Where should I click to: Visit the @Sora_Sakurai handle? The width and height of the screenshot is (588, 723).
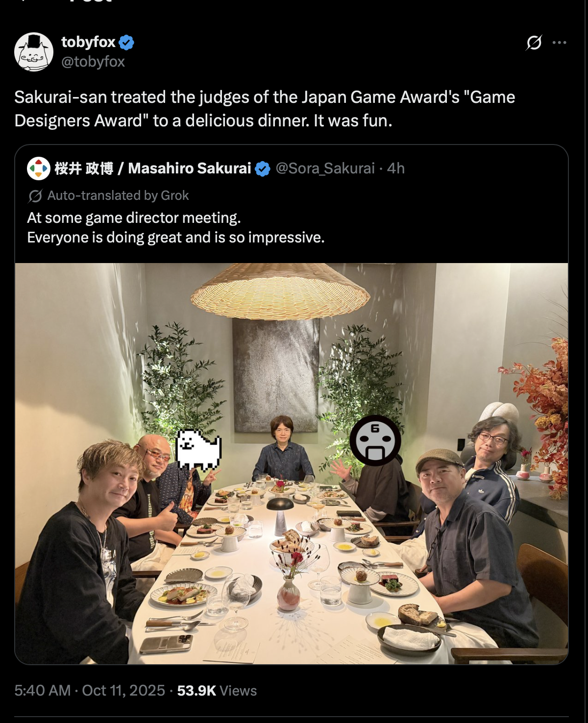[325, 169]
